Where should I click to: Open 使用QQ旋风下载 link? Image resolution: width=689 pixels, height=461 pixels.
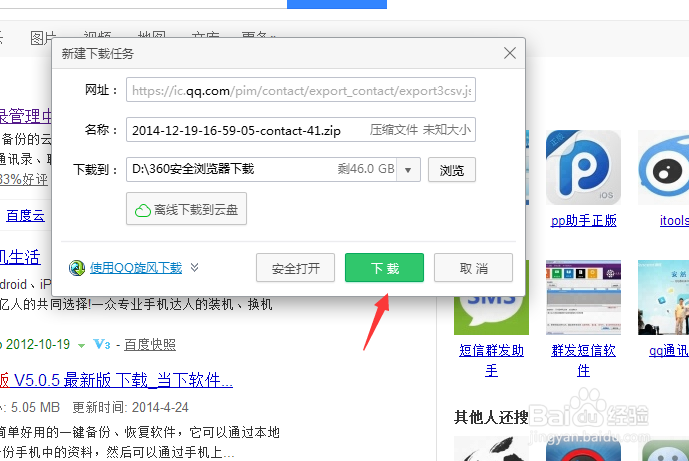coord(136,268)
